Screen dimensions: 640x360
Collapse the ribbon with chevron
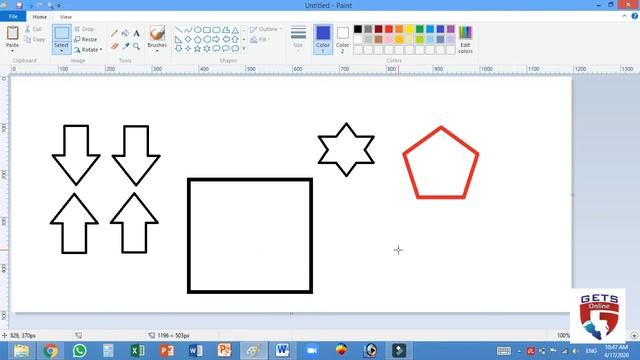coord(624,16)
